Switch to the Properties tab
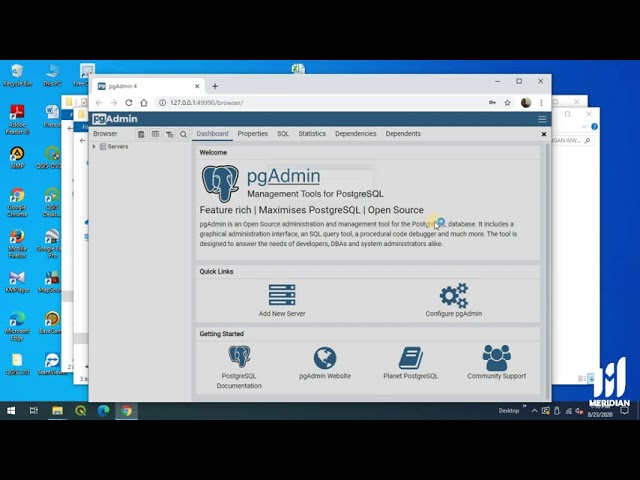Viewport: 640px width, 480px height. 253,133
